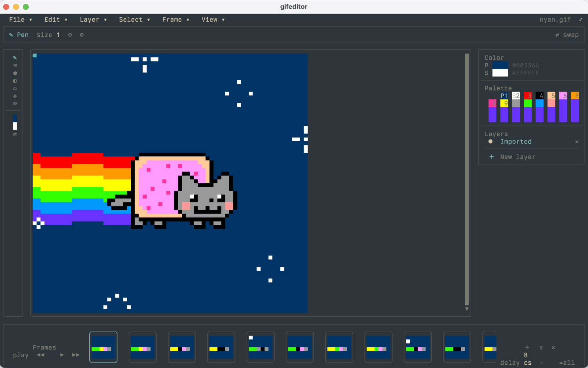Click the nyan.gif filename
This screenshot has height=368, width=588.
point(555,20)
